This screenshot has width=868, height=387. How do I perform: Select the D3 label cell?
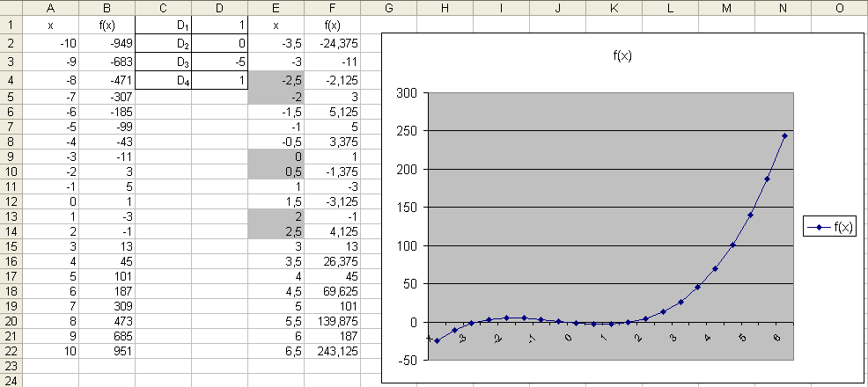click(164, 62)
